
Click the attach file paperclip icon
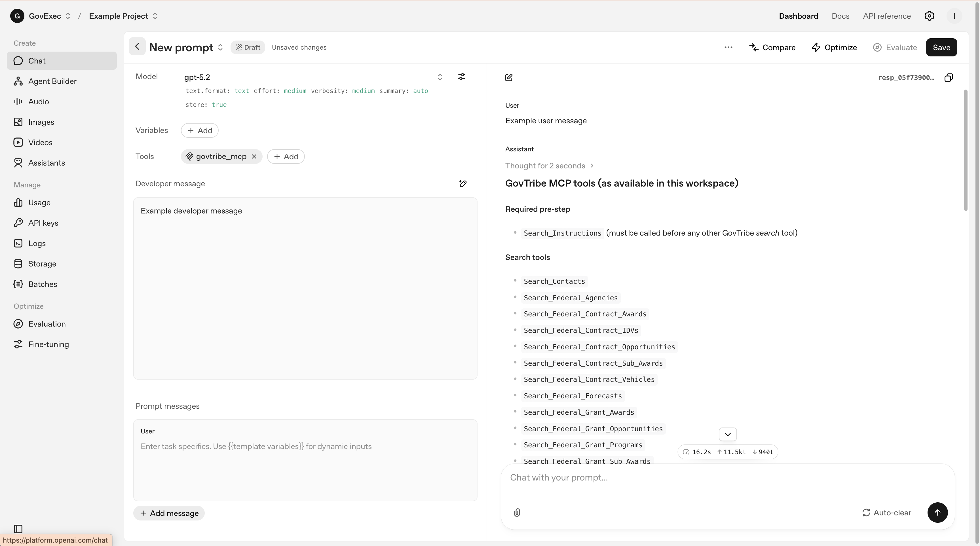click(517, 513)
